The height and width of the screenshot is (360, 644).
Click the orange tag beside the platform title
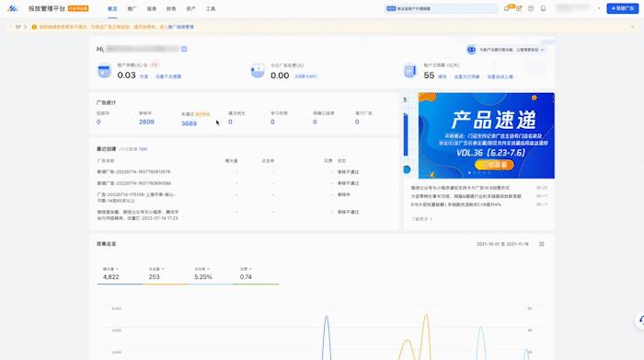(78, 8)
